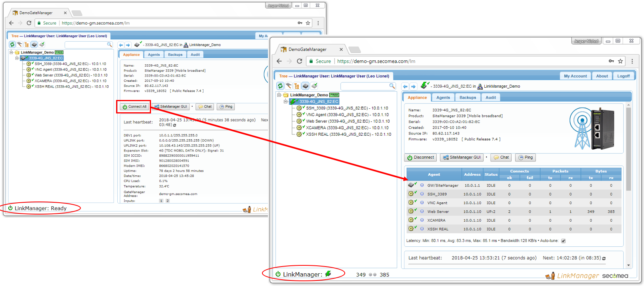Click address bar URL in front browser
The image size is (644, 286).
[376, 61]
